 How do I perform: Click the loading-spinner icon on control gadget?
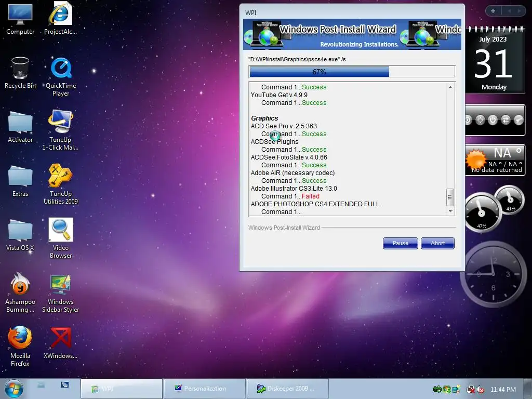480,120
